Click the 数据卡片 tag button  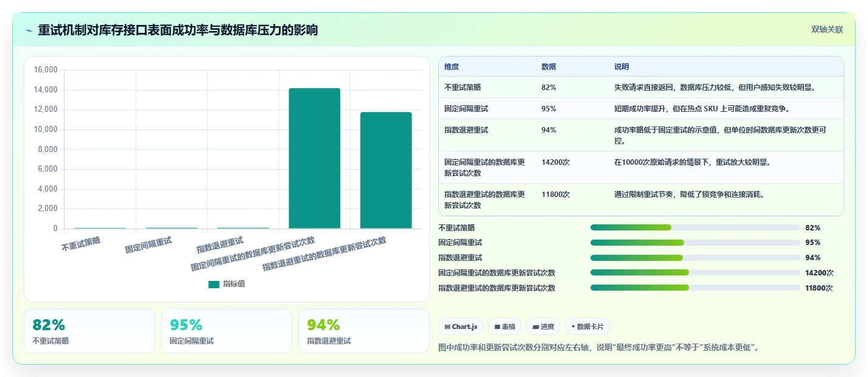pos(587,327)
